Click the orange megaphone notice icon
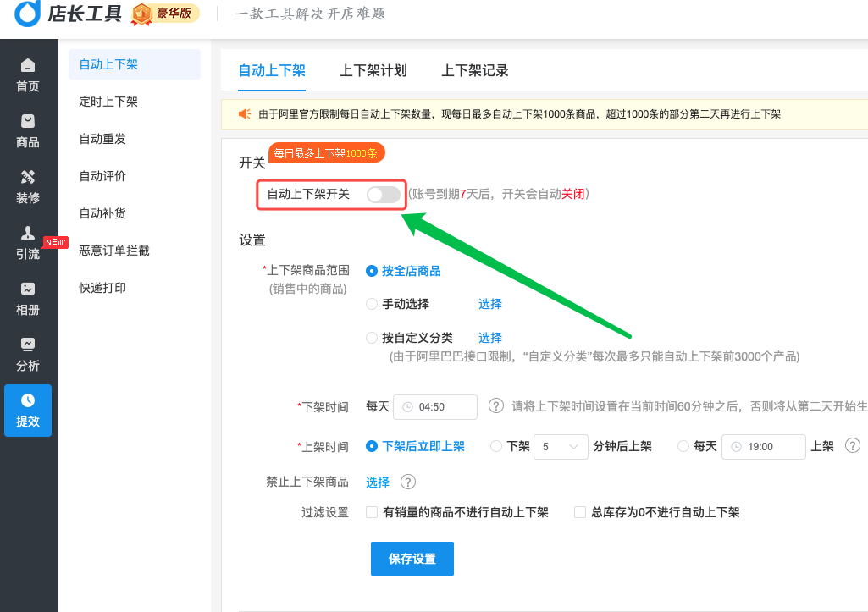This screenshot has width=868, height=612. click(x=245, y=114)
